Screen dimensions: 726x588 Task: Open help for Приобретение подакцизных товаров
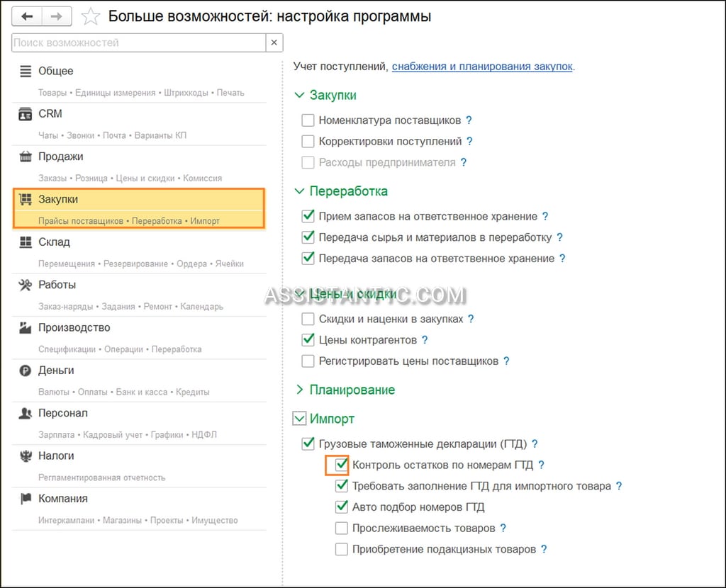544,549
